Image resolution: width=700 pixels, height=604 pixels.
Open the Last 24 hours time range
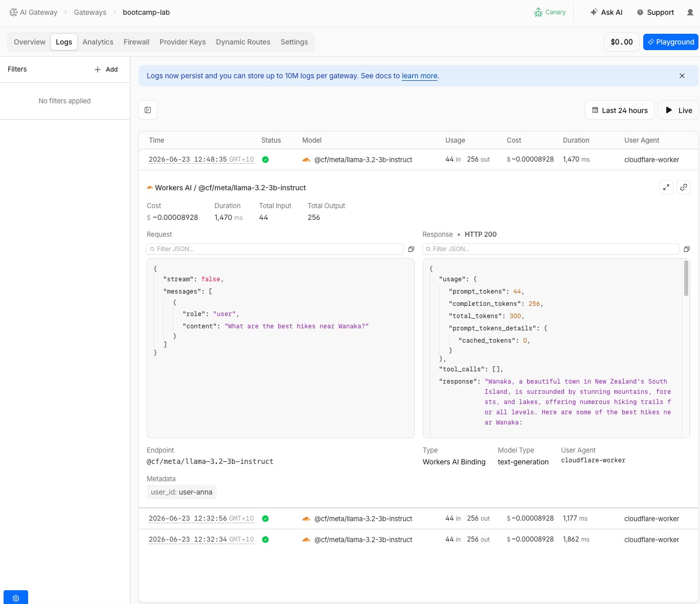click(x=620, y=110)
